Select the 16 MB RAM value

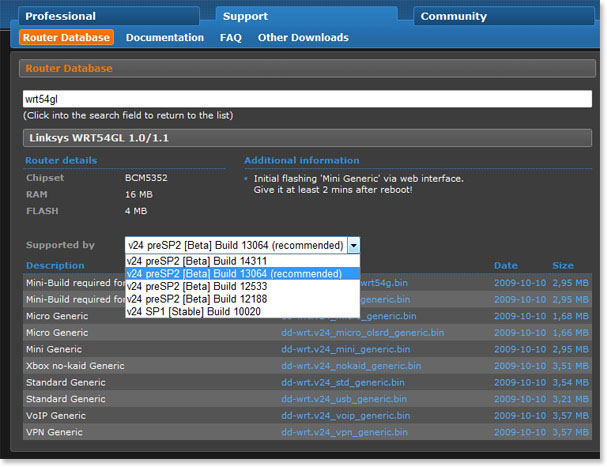click(139, 194)
